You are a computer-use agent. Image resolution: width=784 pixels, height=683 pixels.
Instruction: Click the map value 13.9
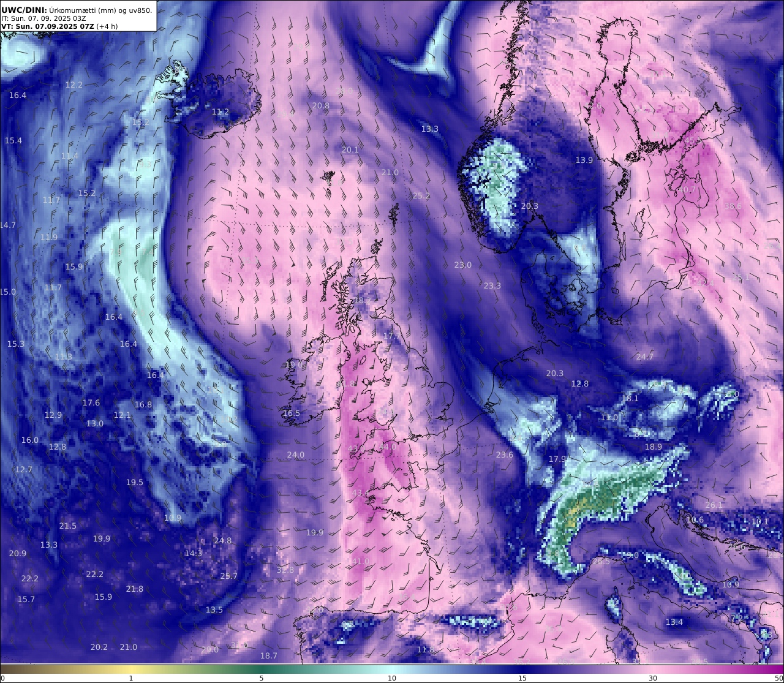[584, 160]
